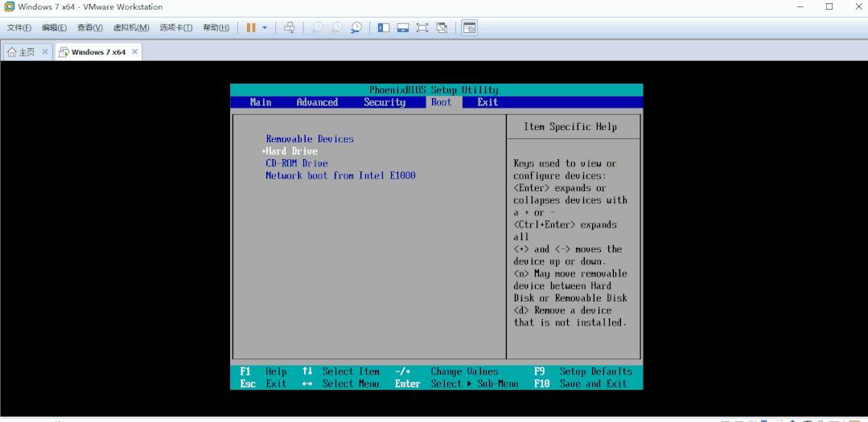Switch to Unity mode icon
Viewport: 868px width, 422px height.
[x=442, y=27]
